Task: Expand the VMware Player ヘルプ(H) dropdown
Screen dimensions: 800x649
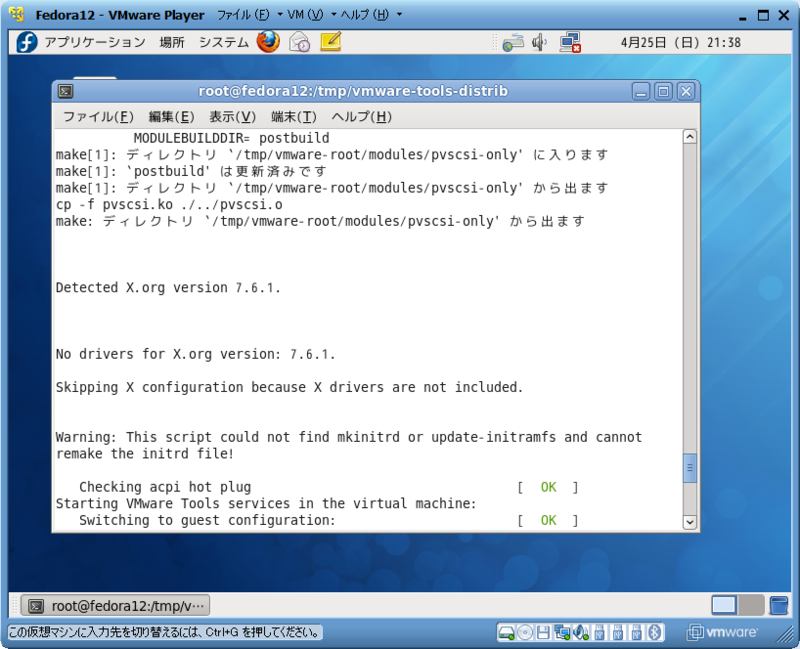Action: 371,15
